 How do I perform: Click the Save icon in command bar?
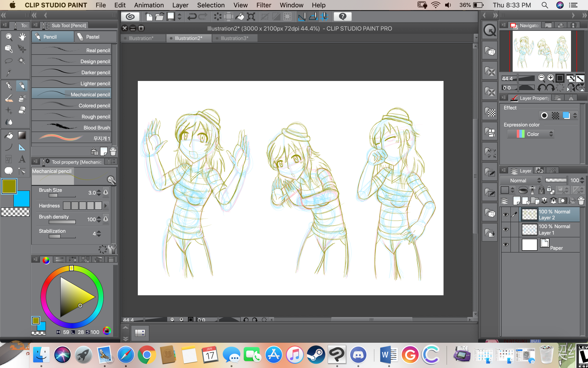pos(171,17)
